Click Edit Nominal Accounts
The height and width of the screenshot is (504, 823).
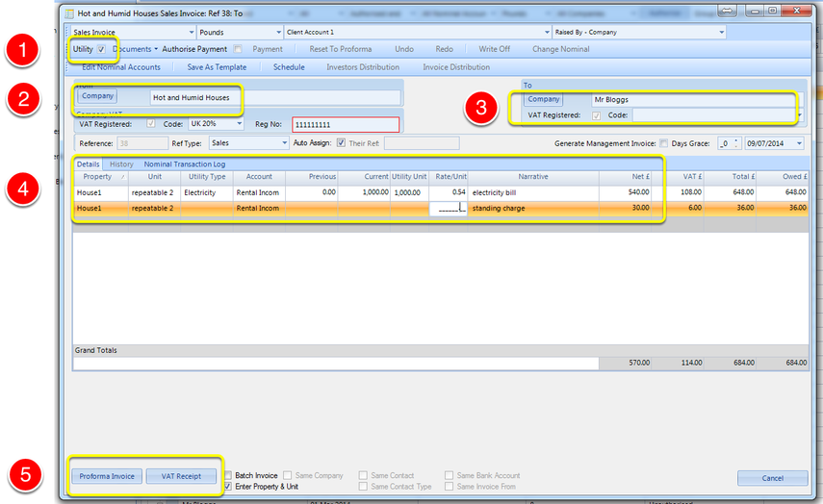(x=120, y=67)
